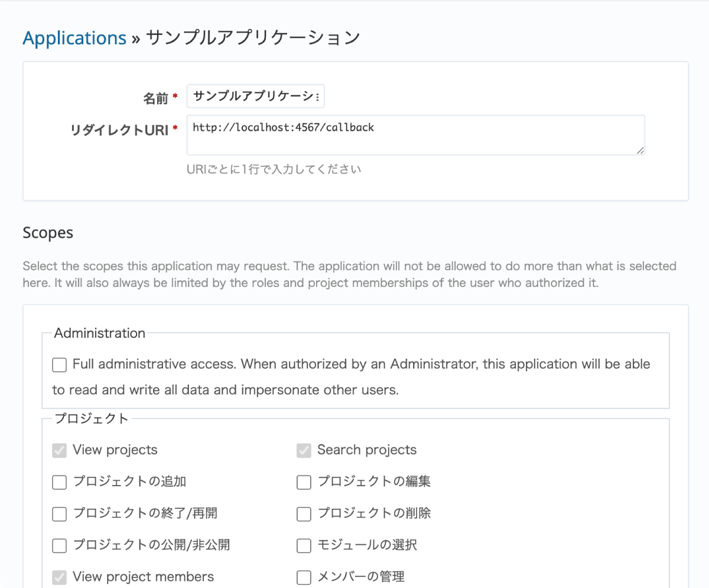Enable Full administrative access checkbox
The width and height of the screenshot is (709, 588).
pos(59,365)
